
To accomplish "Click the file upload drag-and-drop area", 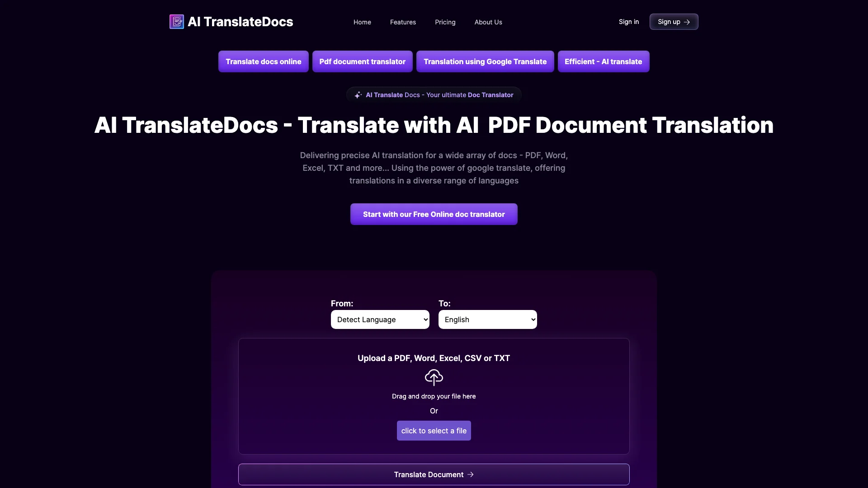I will tap(434, 396).
